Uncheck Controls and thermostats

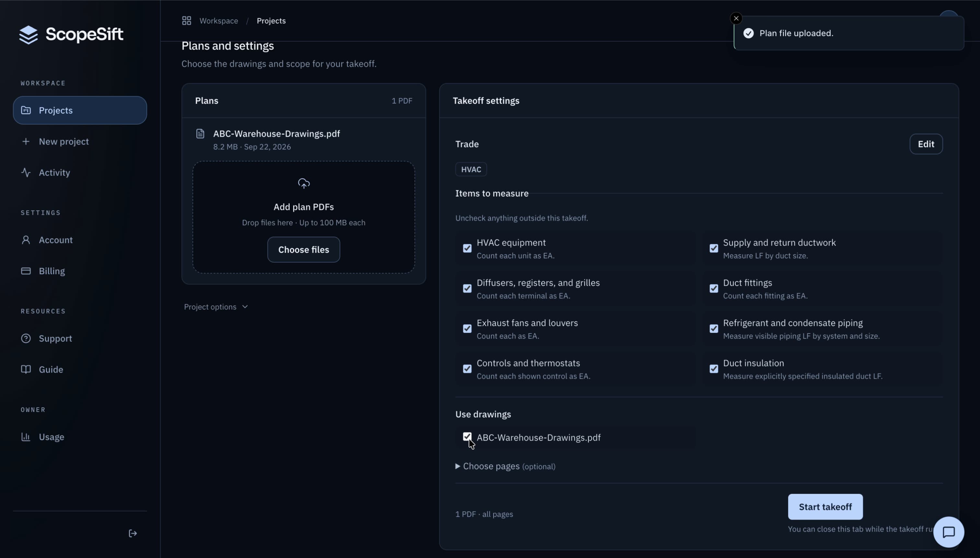[467, 369]
